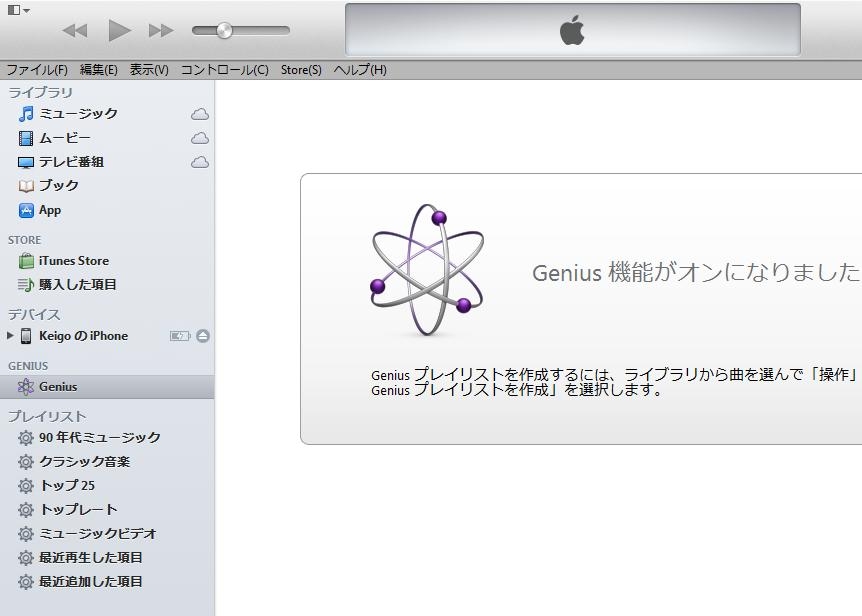Select the App store icon in library

pos(26,210)
